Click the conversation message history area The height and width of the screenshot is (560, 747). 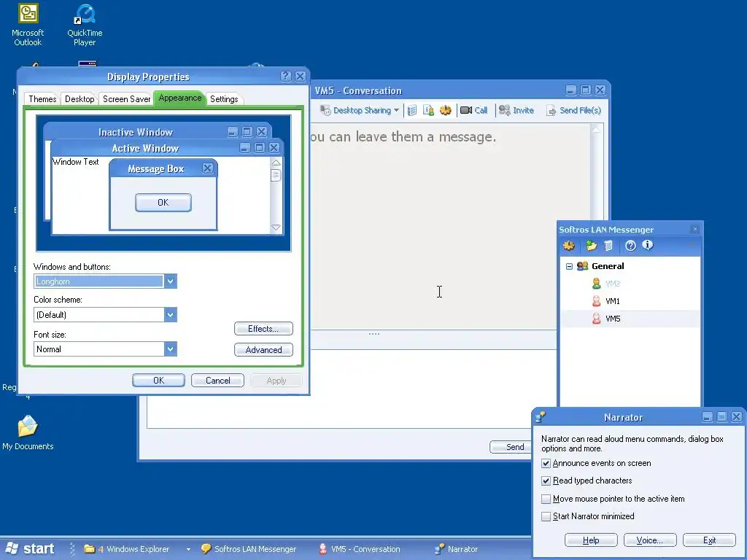[450, 226]
